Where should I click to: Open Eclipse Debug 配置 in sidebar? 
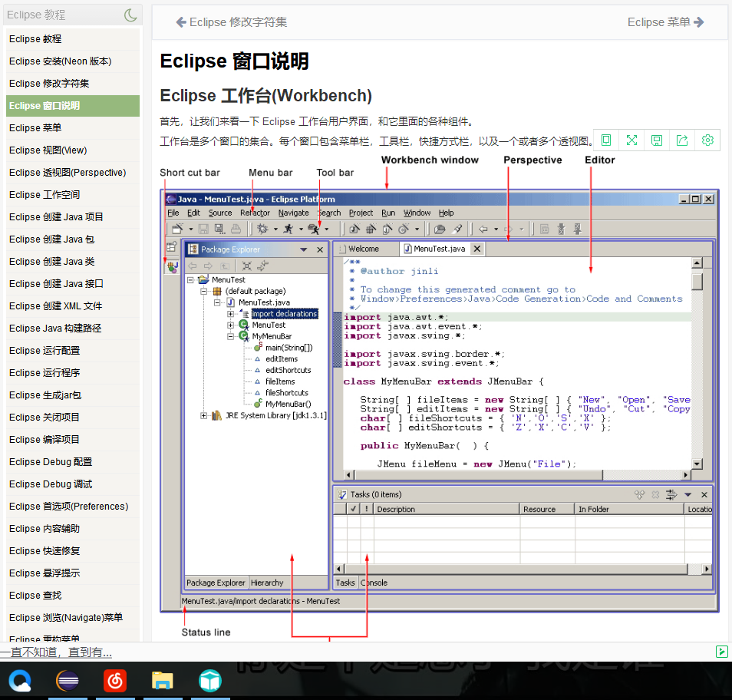(x=73, y=462)
